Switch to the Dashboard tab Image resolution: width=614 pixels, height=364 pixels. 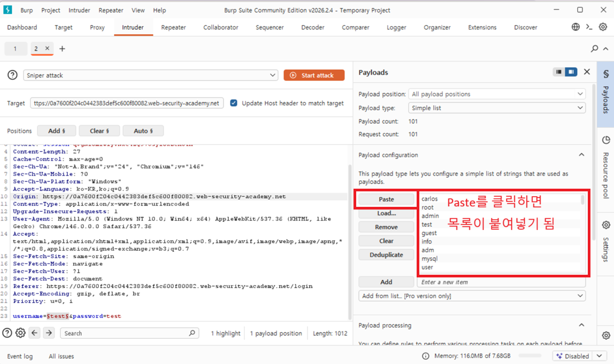pos(22,27)
